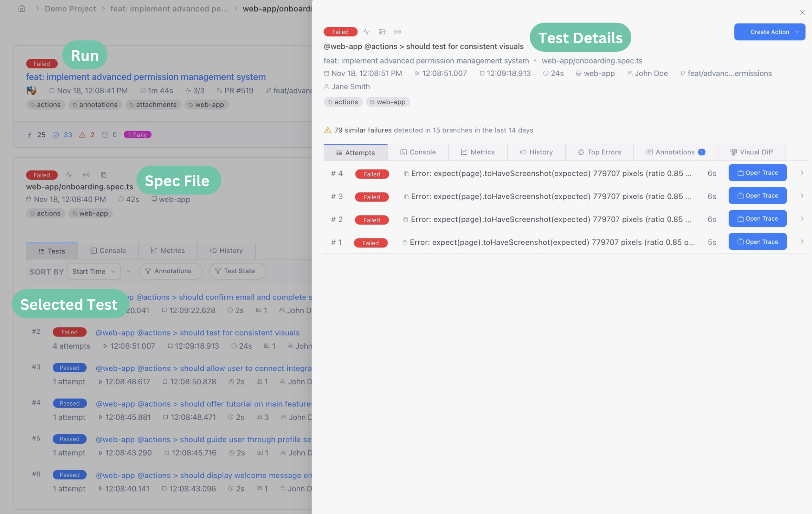Toggle the Annotations filter
Screen dimensions: 812x514
[x=171, y=271]
